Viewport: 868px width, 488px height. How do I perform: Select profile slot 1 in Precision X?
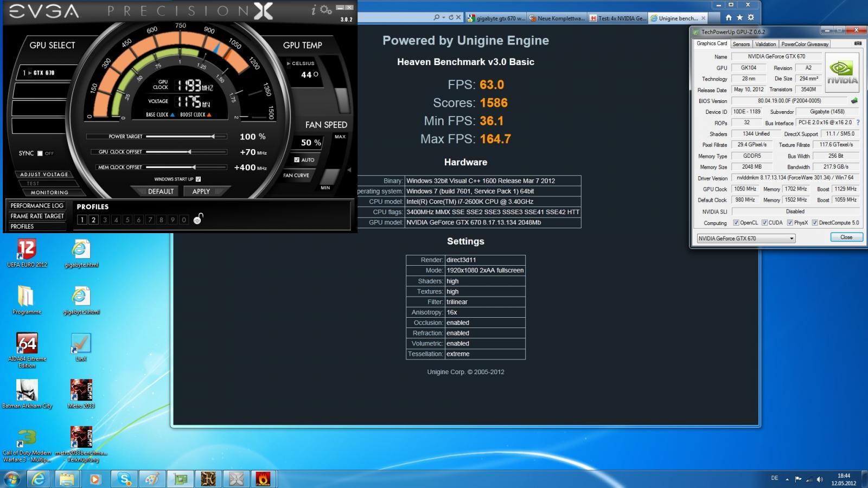tap(82, 220)
